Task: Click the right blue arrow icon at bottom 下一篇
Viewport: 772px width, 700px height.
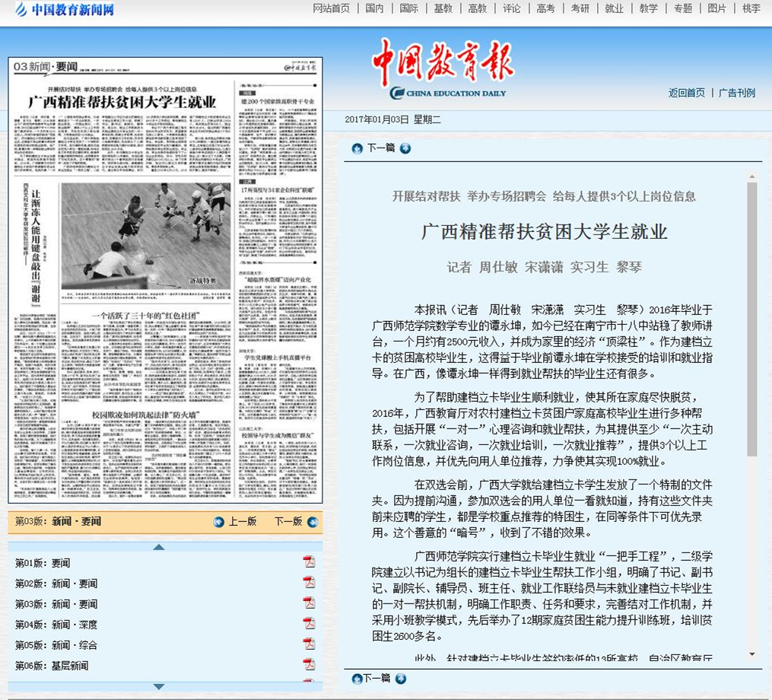Action: (x=402, y=679)
